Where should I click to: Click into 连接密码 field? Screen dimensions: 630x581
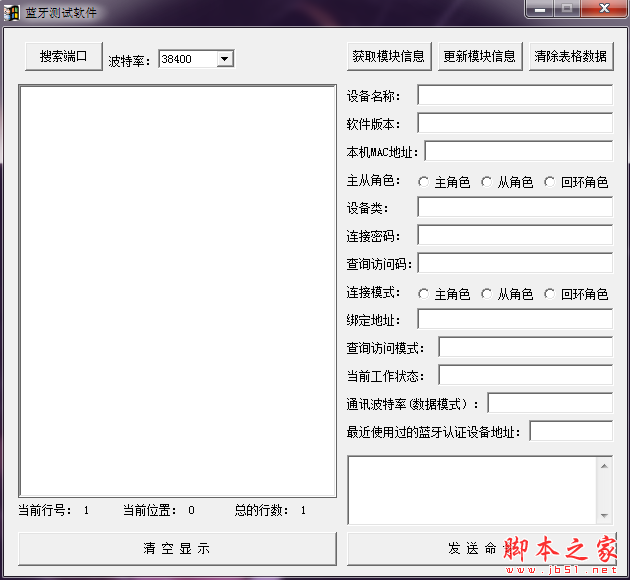point(515,235)
